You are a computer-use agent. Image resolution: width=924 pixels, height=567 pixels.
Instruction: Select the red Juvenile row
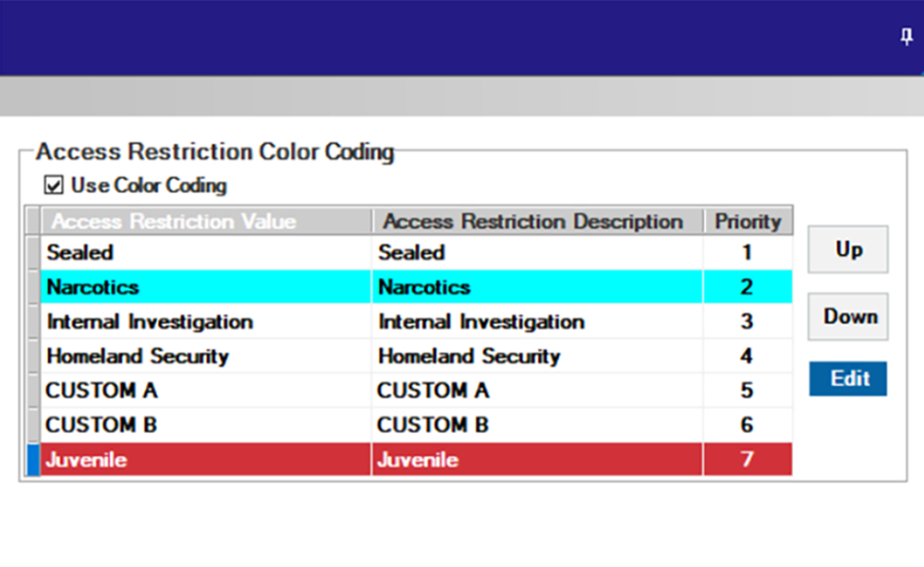[185, 460]
